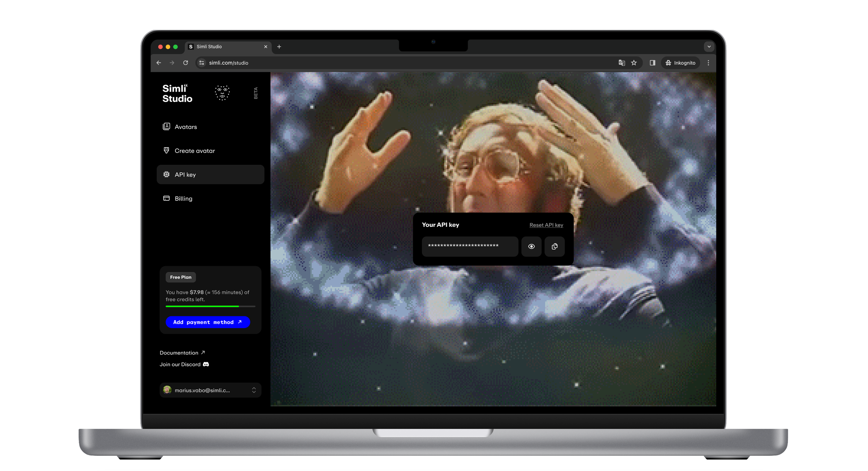The width and height of the screenshot is (868, 471).
Task: Expand the marius.vabo account switcher
Action: point(210,390)
